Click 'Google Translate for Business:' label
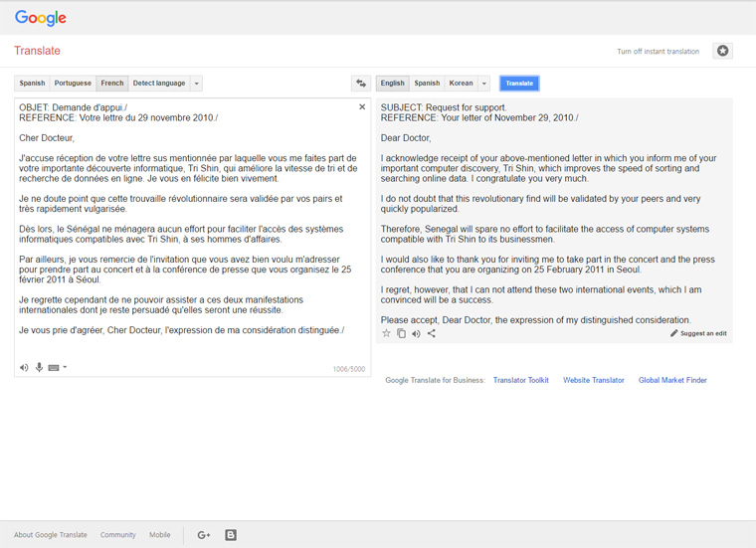756x548 pixels. [x=435, y=380]
